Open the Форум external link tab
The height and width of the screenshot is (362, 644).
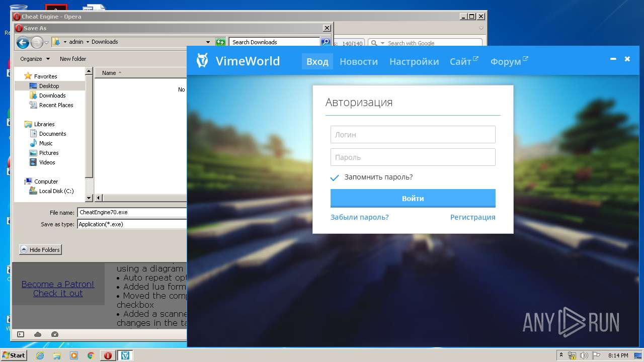(x=509, y=61)
